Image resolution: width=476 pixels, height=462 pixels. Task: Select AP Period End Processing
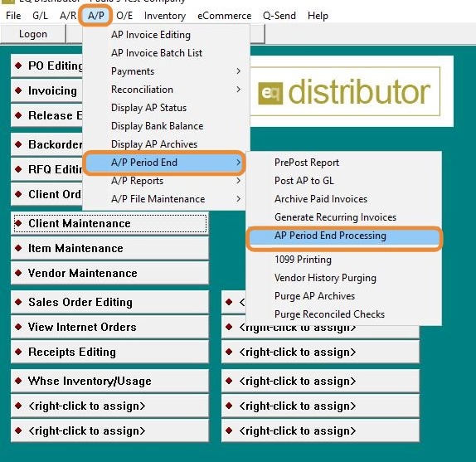(x=343, y=236)
